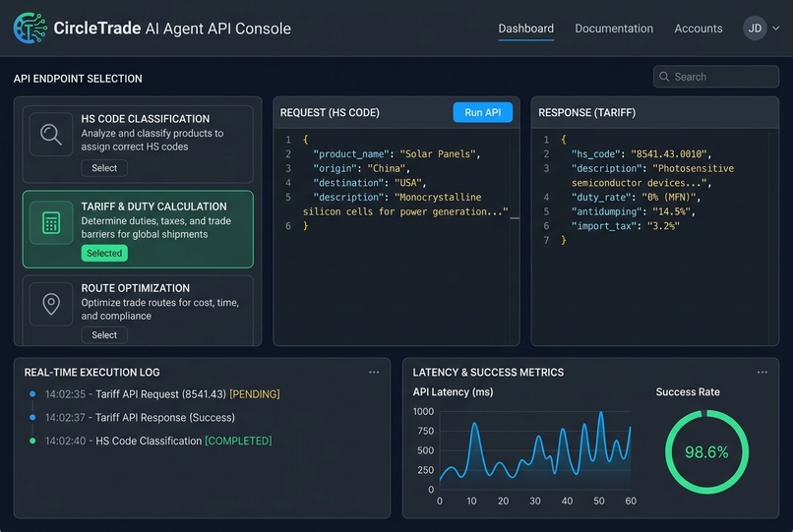Open Latency & Success Metrics options ellipsis
The image size is (793, 532).
click(x=762, y=372)
